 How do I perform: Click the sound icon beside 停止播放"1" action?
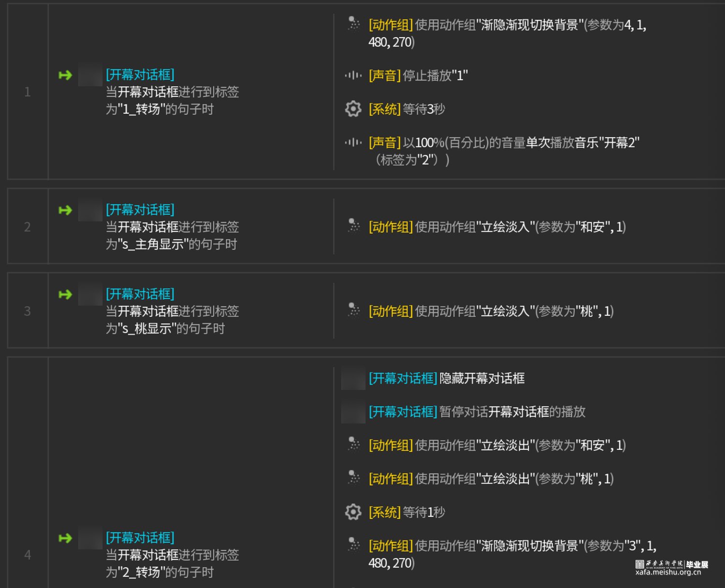click(353, 75)
